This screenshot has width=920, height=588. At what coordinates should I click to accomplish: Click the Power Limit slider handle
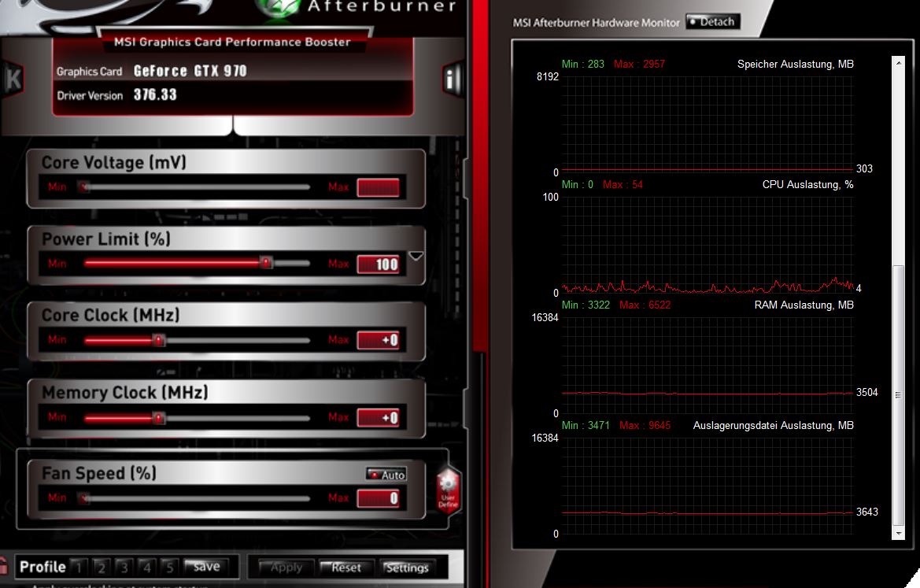click(266, 262)
